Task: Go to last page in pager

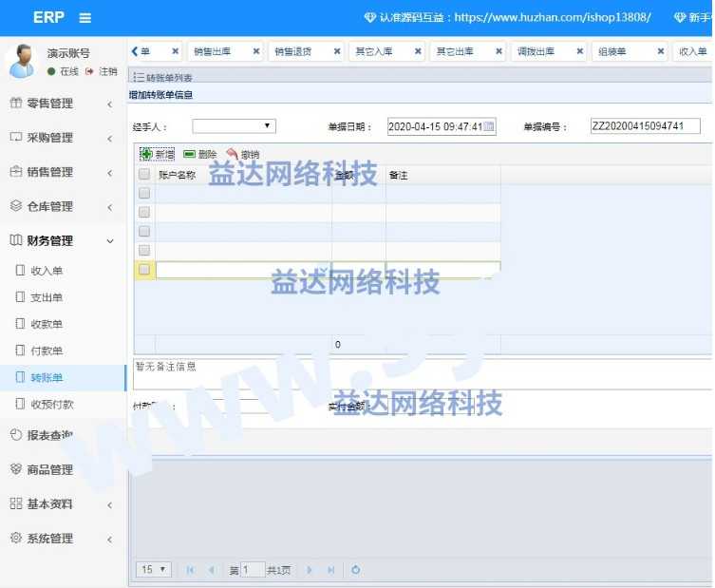Action: [331, 570]
